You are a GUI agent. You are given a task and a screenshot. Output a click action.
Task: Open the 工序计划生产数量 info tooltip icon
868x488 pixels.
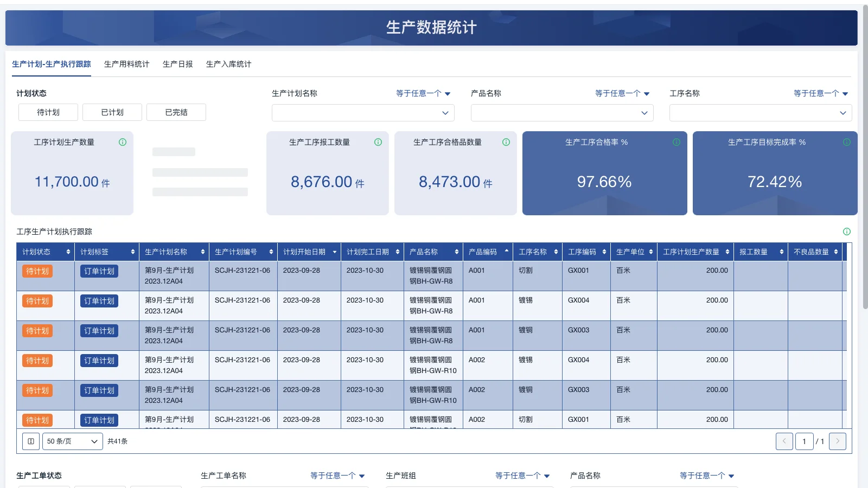tap(123, 142)
